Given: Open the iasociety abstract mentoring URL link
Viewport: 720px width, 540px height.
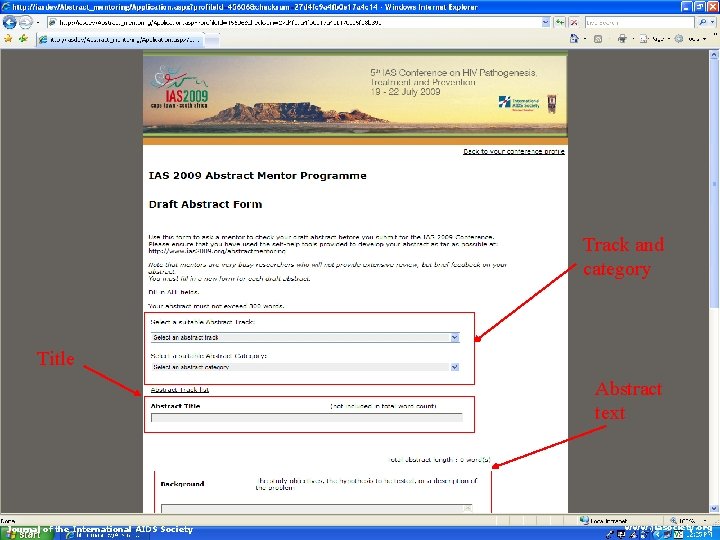Looking at the screenshot, I should pos(217,251).
